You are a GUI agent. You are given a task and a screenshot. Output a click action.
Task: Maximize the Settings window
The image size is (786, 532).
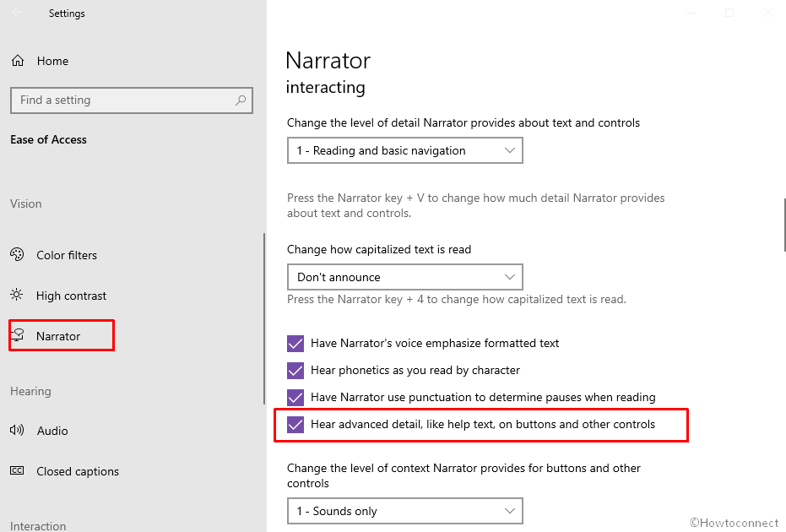click(x=729, y=13)
